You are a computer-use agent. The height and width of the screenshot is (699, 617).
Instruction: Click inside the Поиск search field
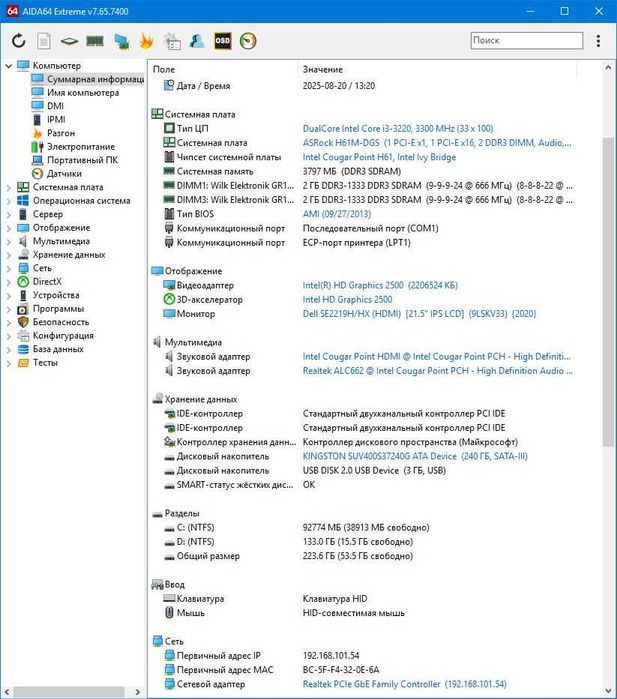[527, 41]
